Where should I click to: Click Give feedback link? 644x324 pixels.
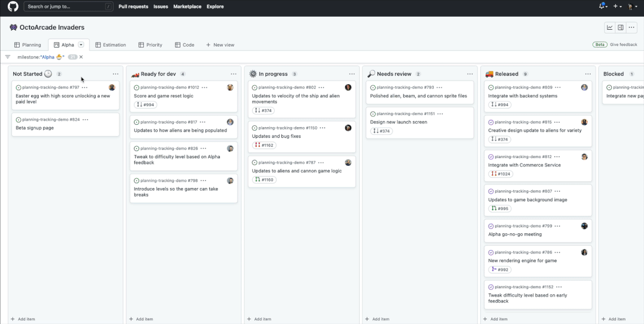tap(624, 45)
